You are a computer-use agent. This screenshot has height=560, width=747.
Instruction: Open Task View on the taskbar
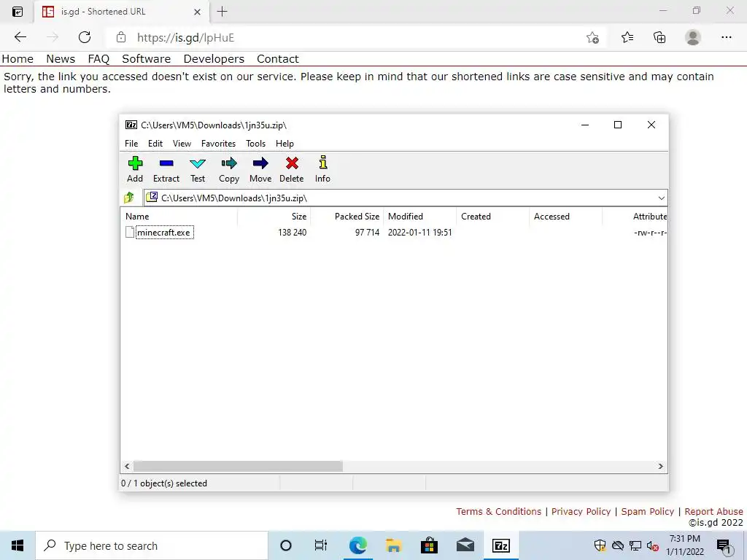coord(321,545)
